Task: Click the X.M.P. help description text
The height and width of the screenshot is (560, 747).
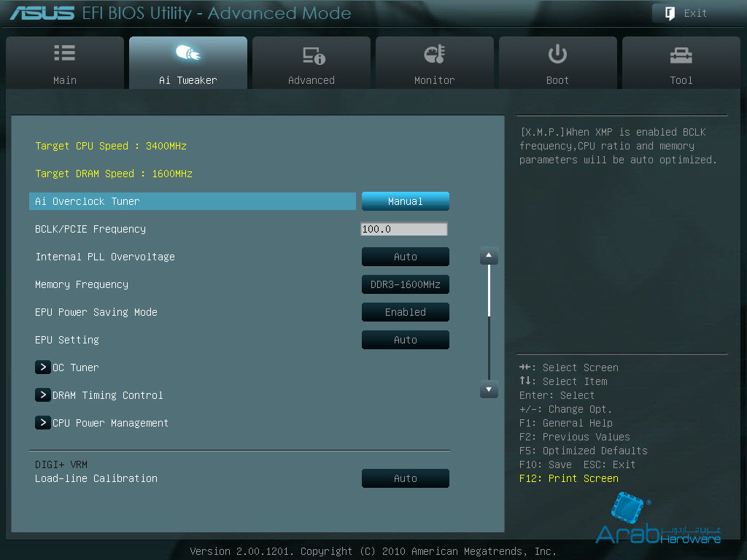Action: [x=619, y=146]
